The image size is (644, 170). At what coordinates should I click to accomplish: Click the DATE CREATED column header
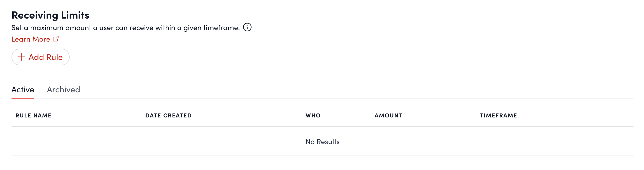coord(168,116)
